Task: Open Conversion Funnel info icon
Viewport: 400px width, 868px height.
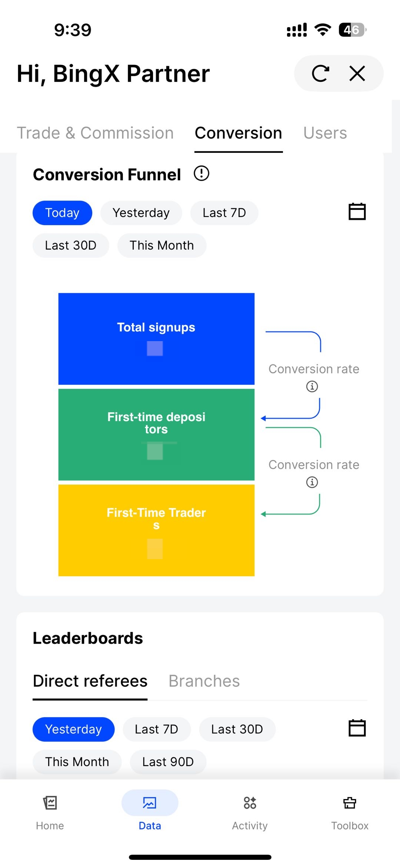Action: (201, 174)
